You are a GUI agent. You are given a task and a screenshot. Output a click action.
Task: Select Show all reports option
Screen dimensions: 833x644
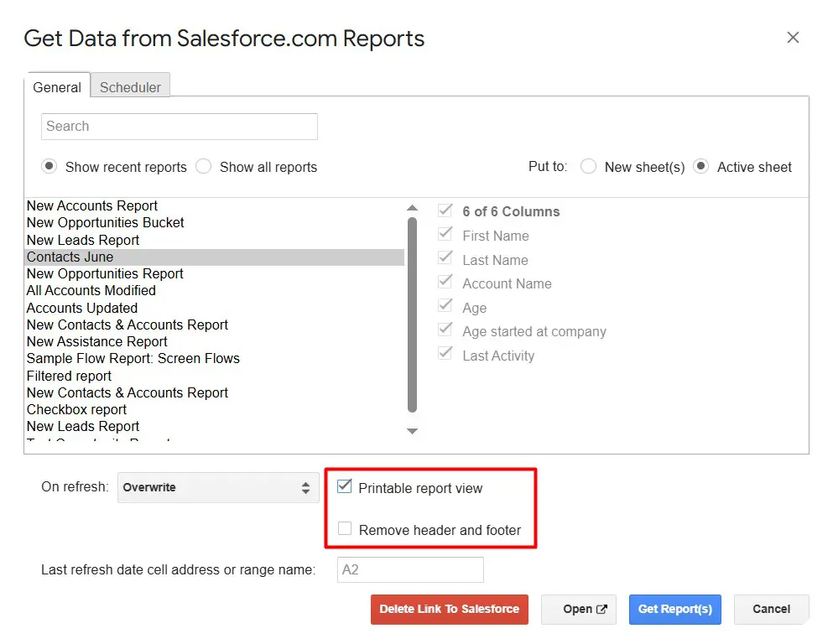pos(204,167)
